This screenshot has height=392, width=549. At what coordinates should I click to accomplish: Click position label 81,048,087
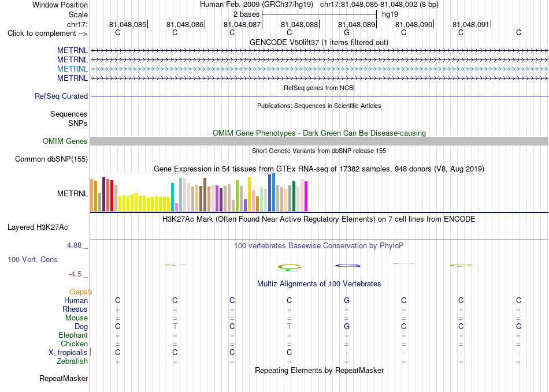point(242,24)
